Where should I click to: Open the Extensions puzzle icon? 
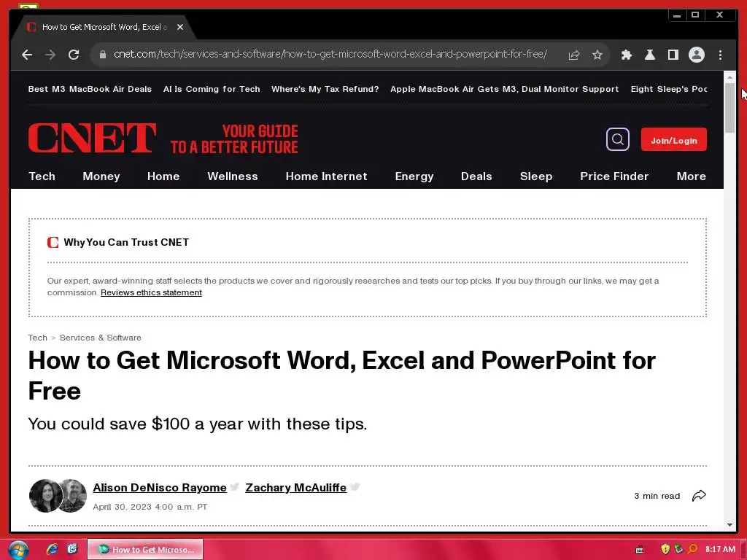[627, 55]
